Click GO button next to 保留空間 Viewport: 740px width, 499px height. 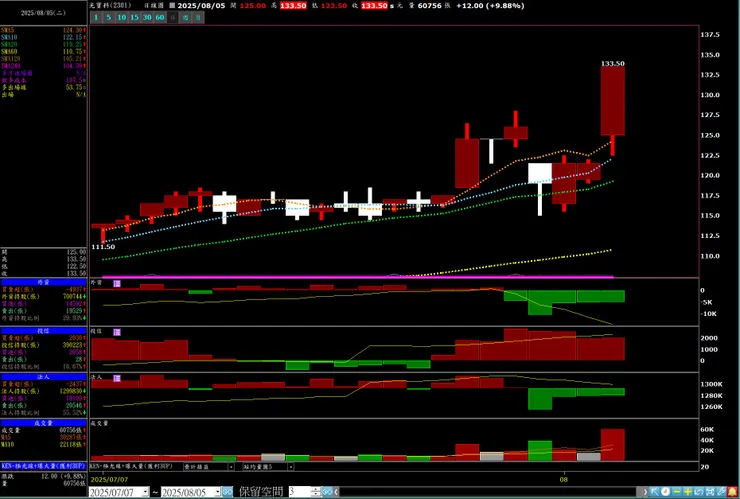(x=327, y=492)
